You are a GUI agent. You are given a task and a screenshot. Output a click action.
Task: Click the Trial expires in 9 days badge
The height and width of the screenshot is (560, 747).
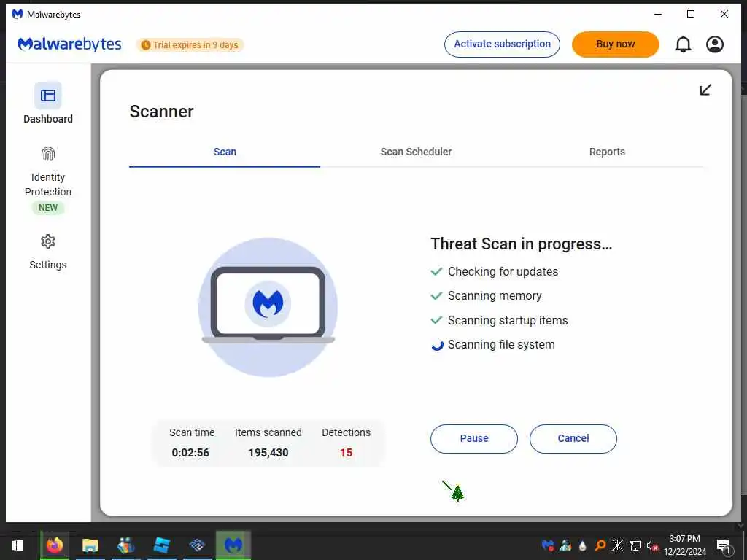click(x=190, y=44)
